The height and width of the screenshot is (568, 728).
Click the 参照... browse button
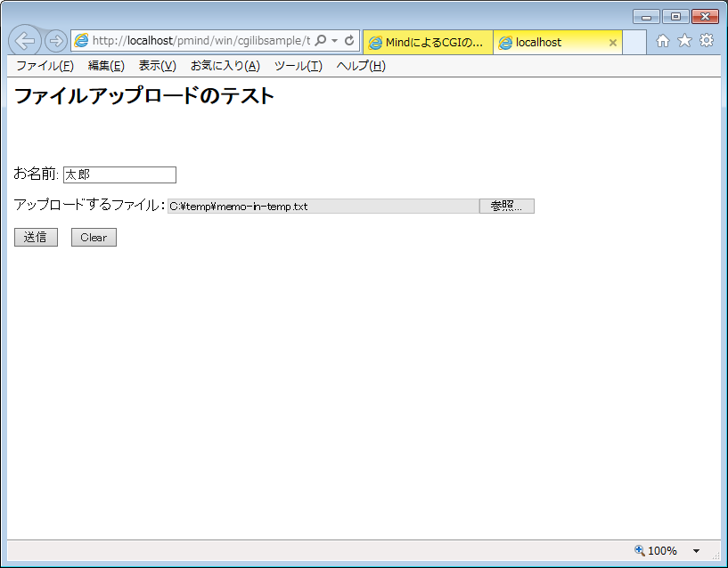click(x=506, y=206)
